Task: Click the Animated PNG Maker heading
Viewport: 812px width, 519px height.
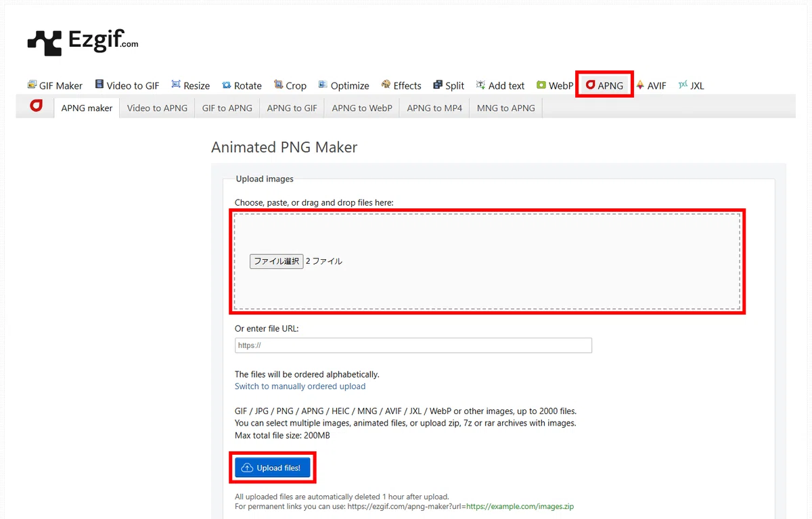Action: [284, 147]
